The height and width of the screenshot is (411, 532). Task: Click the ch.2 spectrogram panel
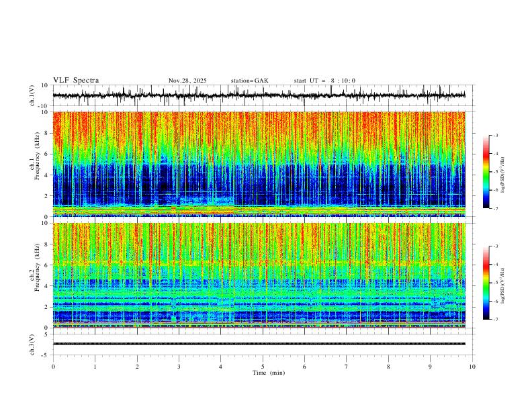point(259,275)
